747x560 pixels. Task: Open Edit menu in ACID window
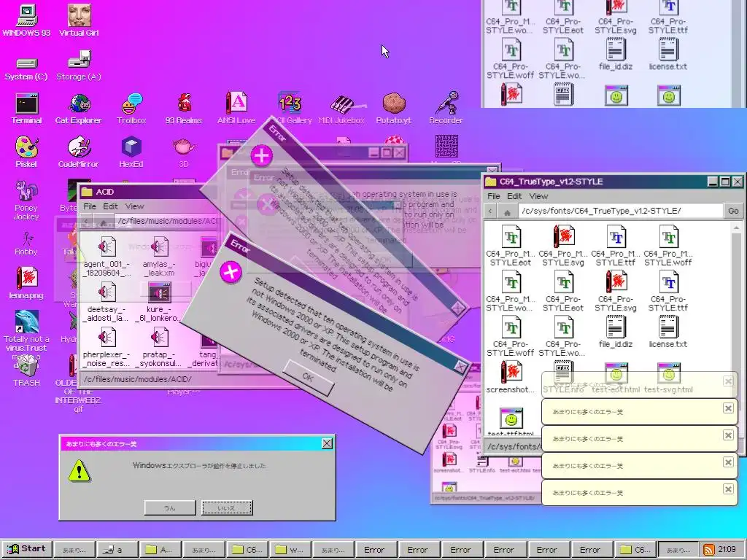click(110, 206)
